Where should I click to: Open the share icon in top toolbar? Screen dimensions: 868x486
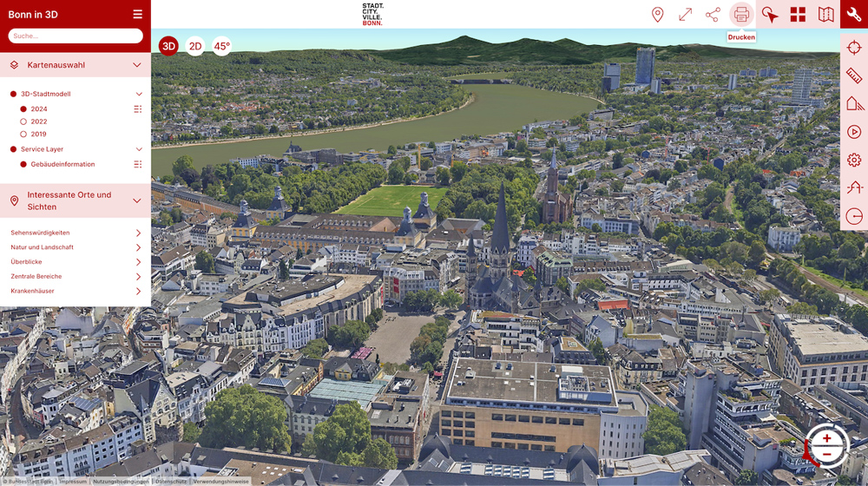(x=713, y=15)
